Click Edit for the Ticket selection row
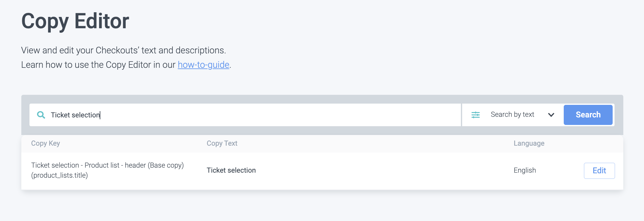This screenshot has height=221, width=644. tap(599, 170)
